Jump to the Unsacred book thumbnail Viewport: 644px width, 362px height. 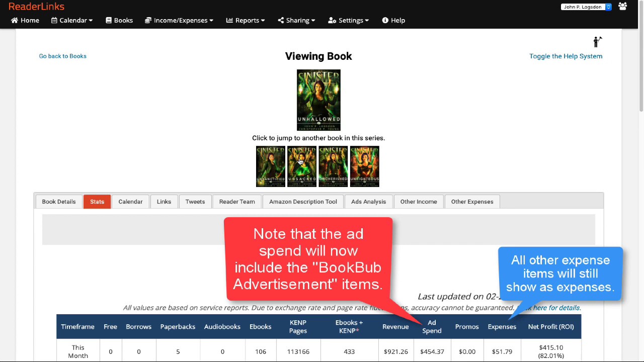pos(302,166)
